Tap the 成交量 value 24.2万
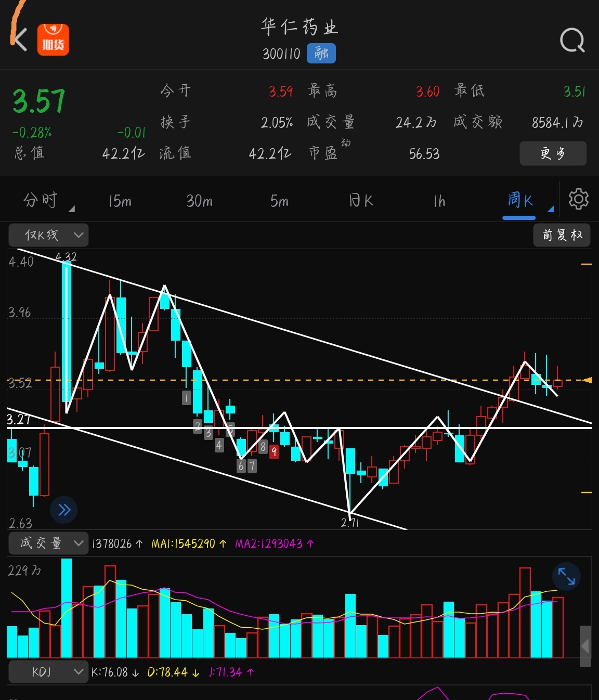This screenshot has width=599, height=700. (x=416, y=123)
